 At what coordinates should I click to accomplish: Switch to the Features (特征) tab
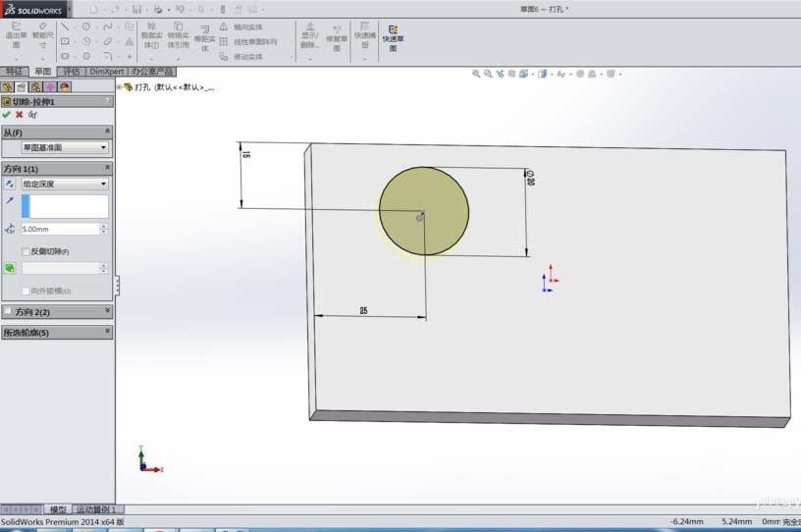click(15, 72)
